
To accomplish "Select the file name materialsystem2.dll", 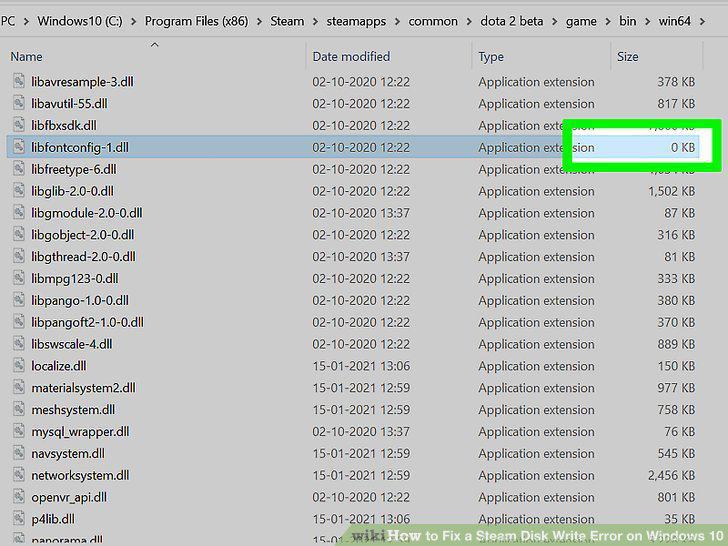I will pyautogui.click(x=84, y=387).
